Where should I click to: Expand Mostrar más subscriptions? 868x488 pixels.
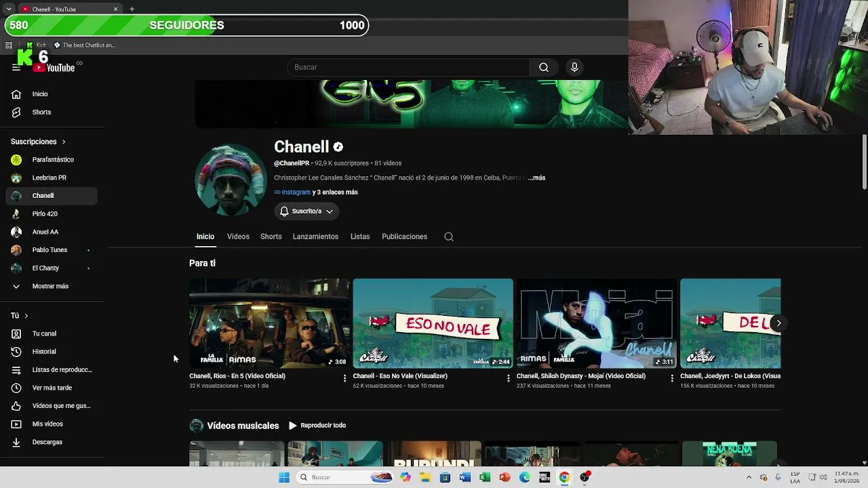[x=50, y=286]
